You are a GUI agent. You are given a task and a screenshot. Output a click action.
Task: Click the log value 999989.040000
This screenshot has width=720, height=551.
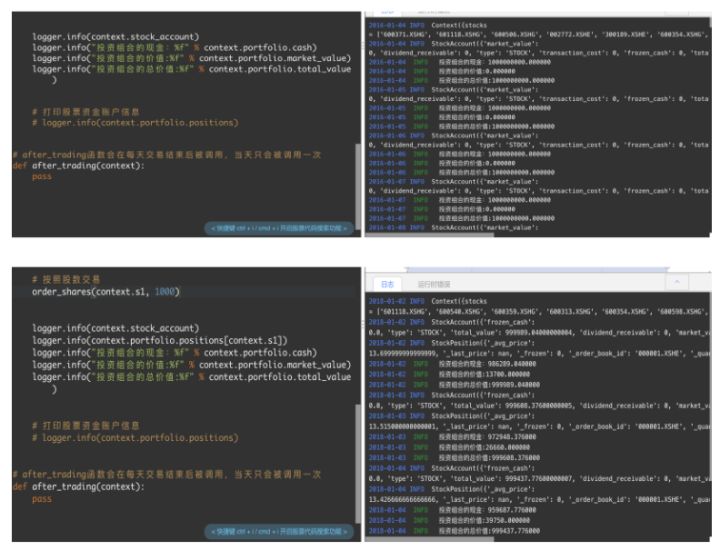click(x=515, y=385)
